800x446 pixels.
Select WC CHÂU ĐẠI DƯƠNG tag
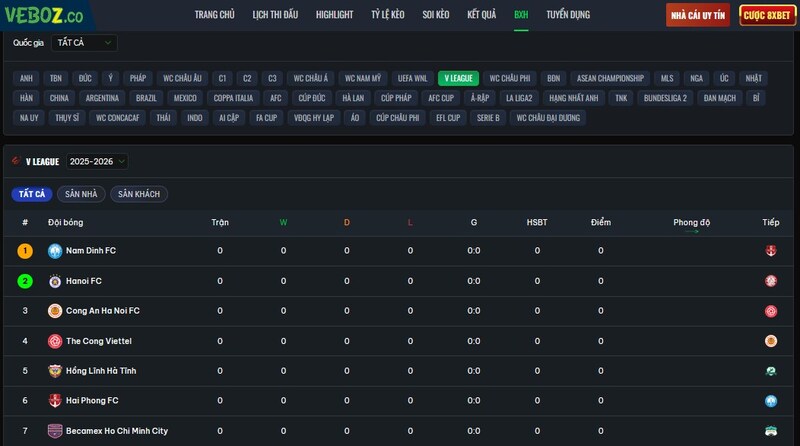point(548,118)
